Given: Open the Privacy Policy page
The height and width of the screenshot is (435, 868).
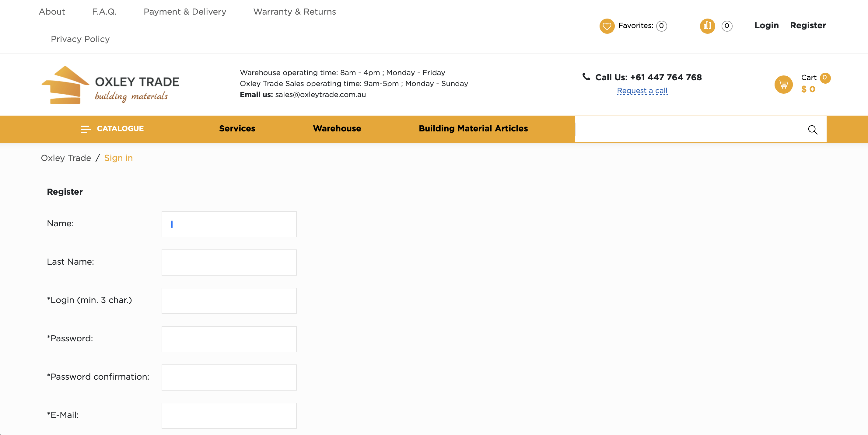Looking at the screenshot, I should (80, 39).
